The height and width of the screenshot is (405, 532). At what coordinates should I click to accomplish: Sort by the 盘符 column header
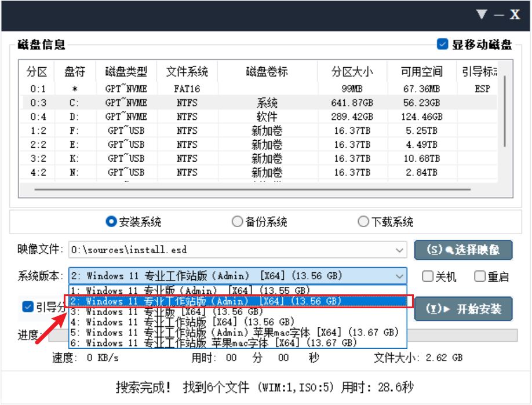tap(75, 72)
